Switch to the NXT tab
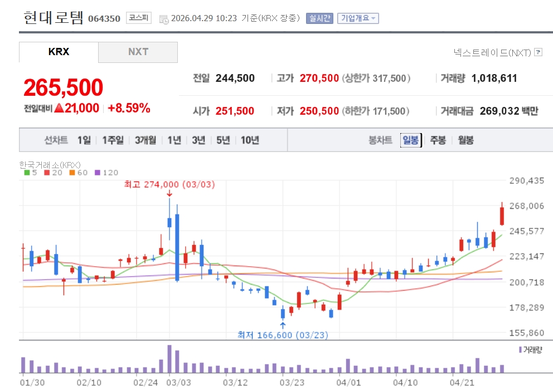The width and height of the screenshot is (553, 392). (138, 52)
